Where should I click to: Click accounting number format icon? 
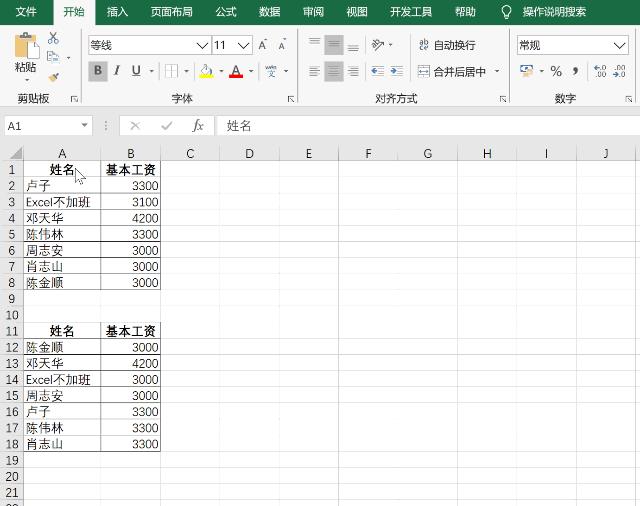click(x=527, y=71)
